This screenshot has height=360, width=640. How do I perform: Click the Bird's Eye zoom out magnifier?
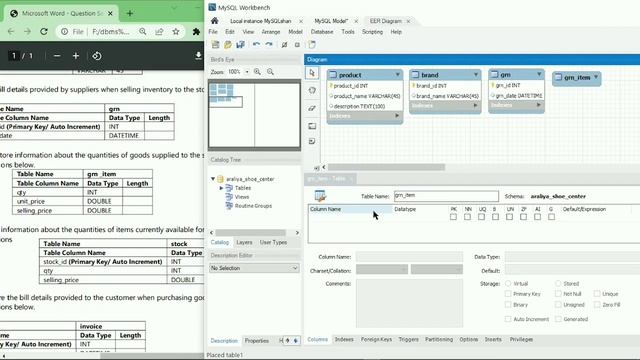[270, 71]
